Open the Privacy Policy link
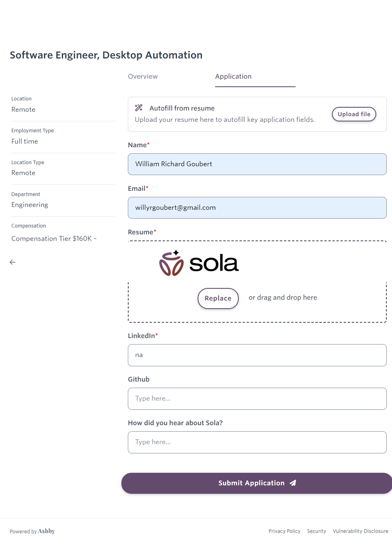The image size is (392, 545). click(x=284, y=531)
